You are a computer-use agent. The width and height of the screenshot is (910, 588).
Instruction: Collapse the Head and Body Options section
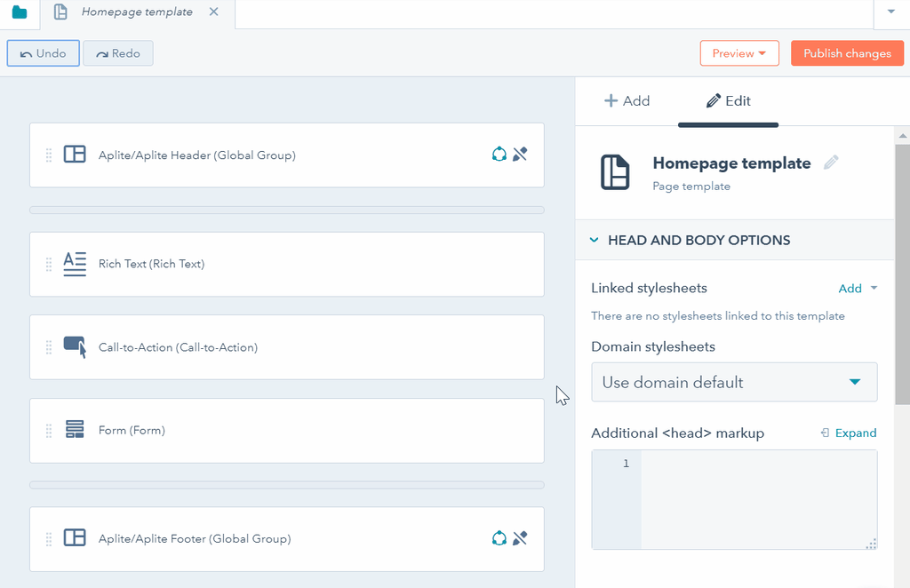click(x=595, y=240)
